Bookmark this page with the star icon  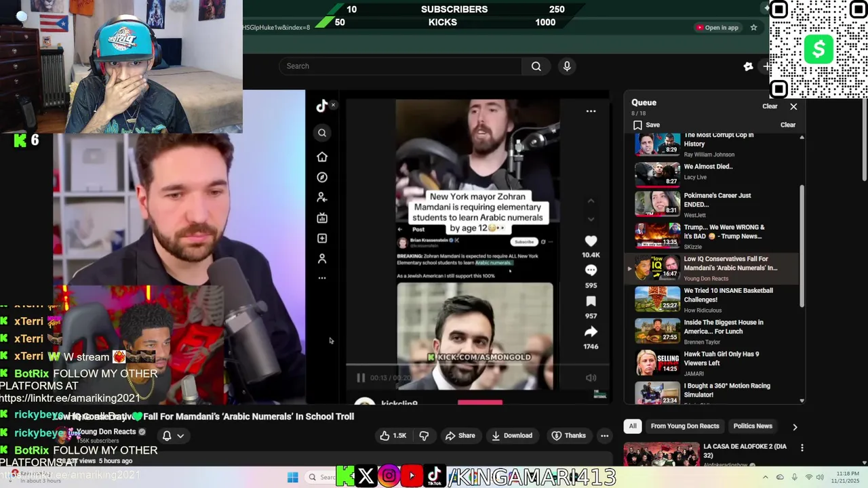pos(753,28)
